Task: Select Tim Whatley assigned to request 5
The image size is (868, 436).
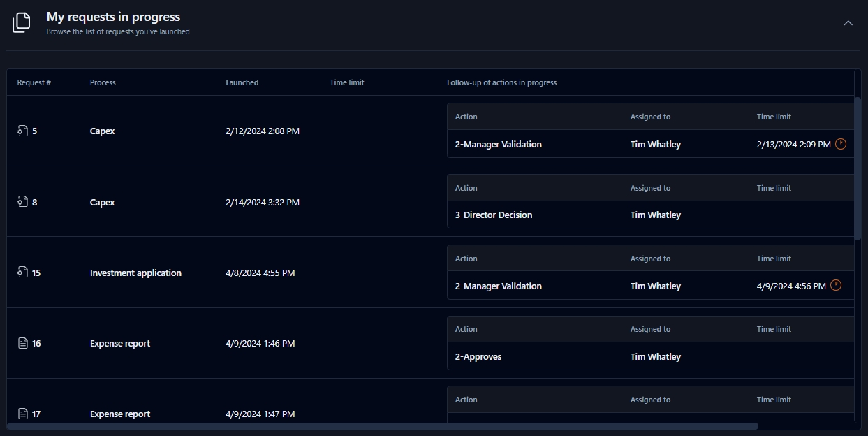Action: [x=655, y=145]
